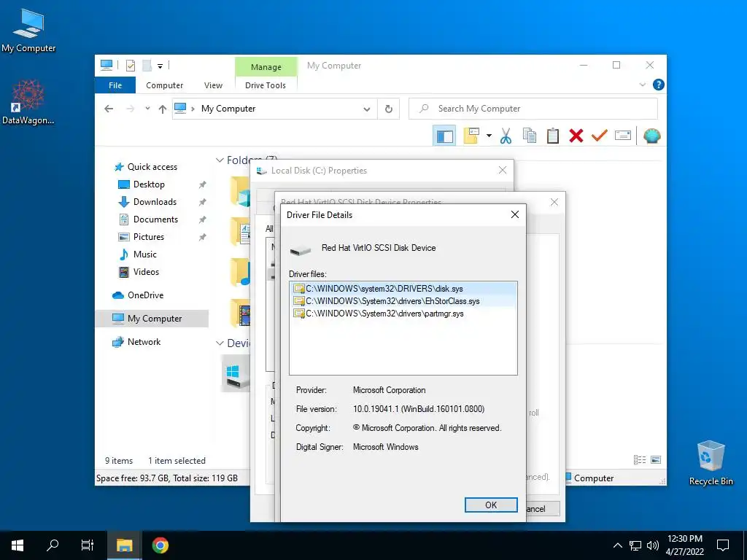Click the yellow folder view settings icon
747x560 pixels.
pyautogui.click(x=471, y=136)
